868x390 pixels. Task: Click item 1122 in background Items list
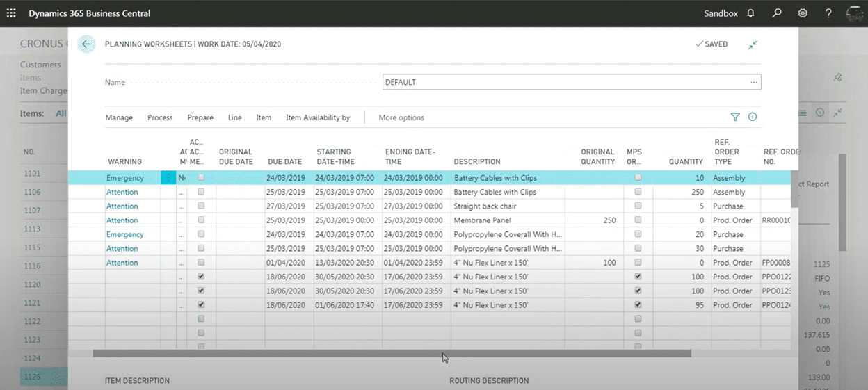[x=32, y=321]
